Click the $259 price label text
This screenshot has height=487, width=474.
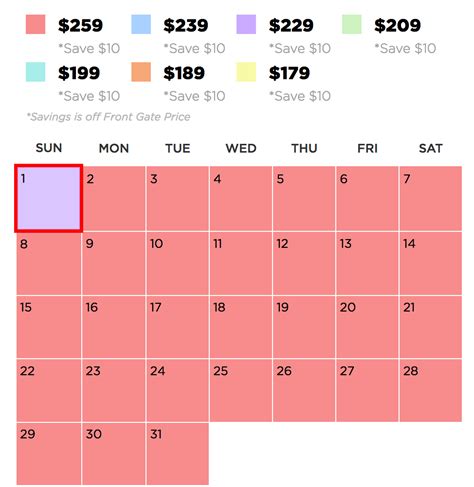[80, 25]
